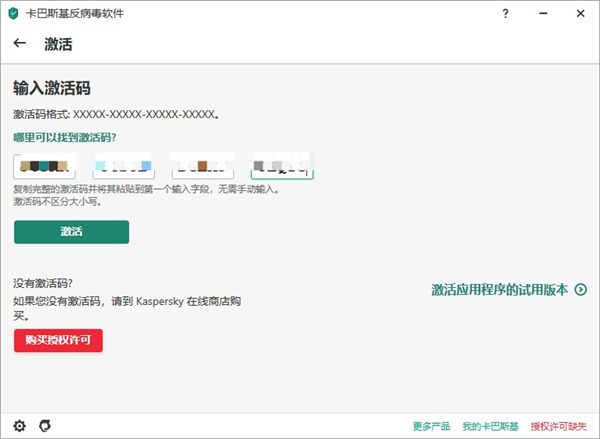Click the first activation code input field

tap(45, 166)
